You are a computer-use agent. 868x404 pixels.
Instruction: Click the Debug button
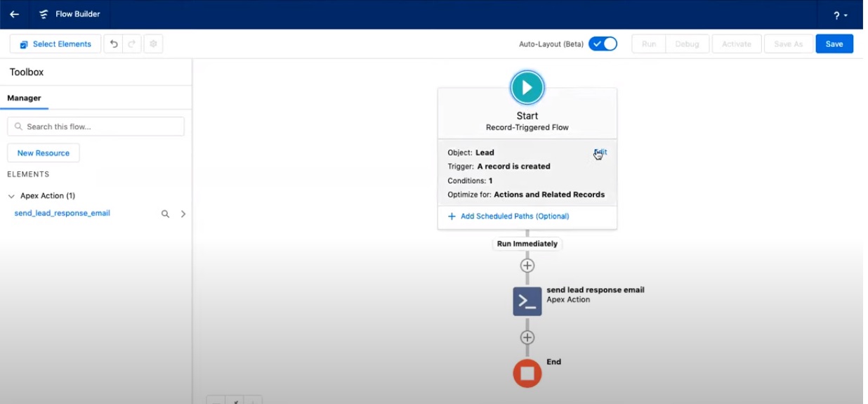687,44
